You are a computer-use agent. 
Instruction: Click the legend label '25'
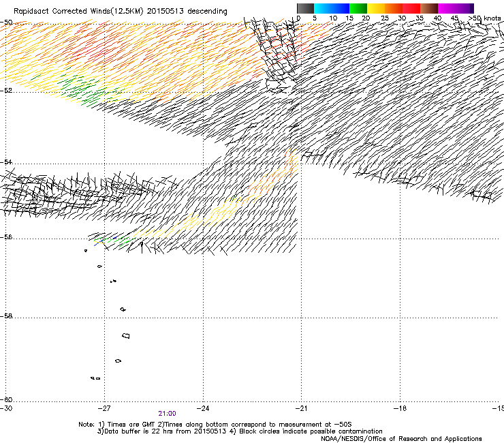pos(384,18)
